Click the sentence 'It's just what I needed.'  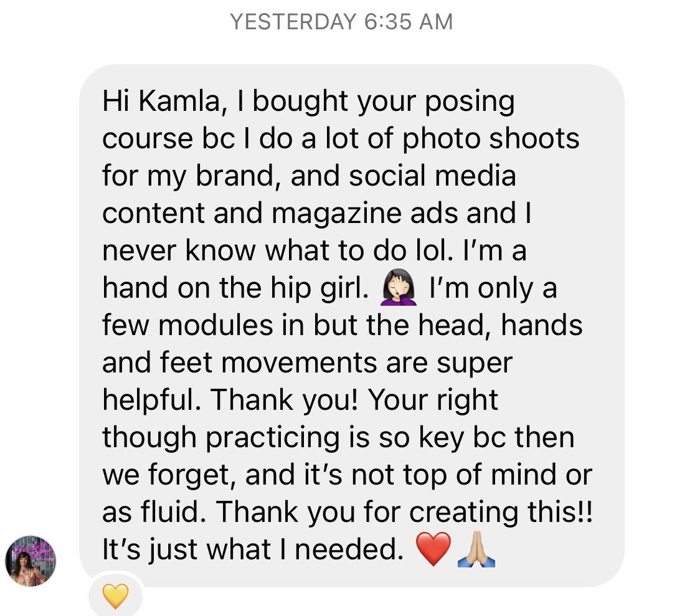[x=253, y=549]
